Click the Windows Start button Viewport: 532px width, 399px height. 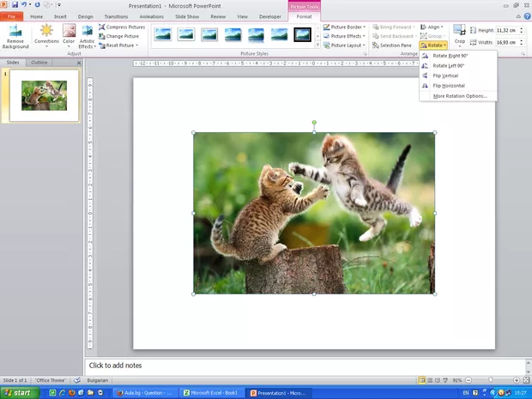pyautogui.click(x=17, y=392)
